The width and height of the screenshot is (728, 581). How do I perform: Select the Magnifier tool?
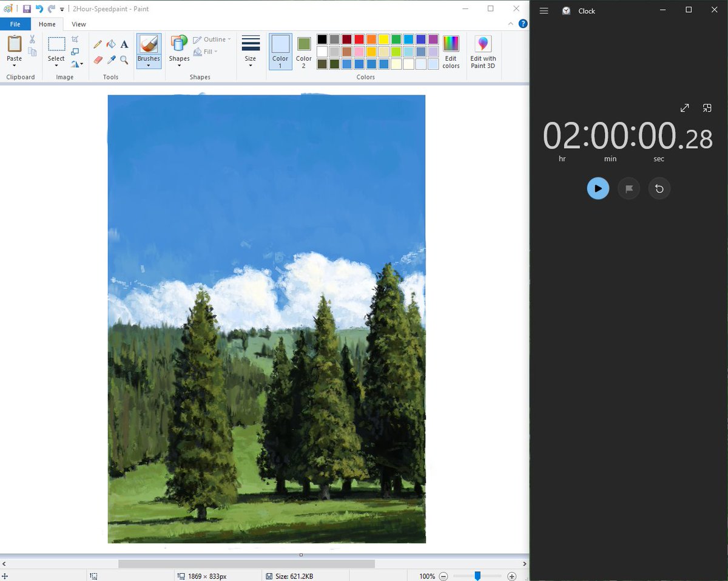point(124,60)
